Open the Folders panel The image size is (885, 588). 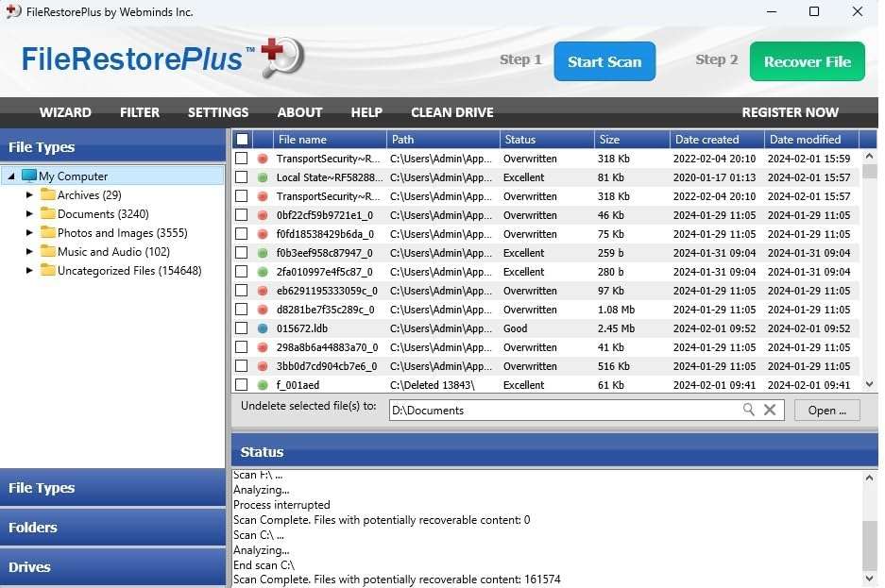pos(113,528)
